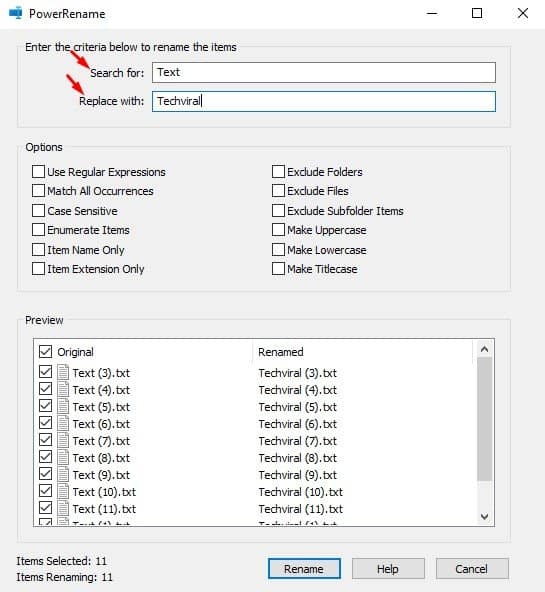This screenshot has height=592, width=545.
Task: Click the Cancel button
Action: (x=472, y=569)
